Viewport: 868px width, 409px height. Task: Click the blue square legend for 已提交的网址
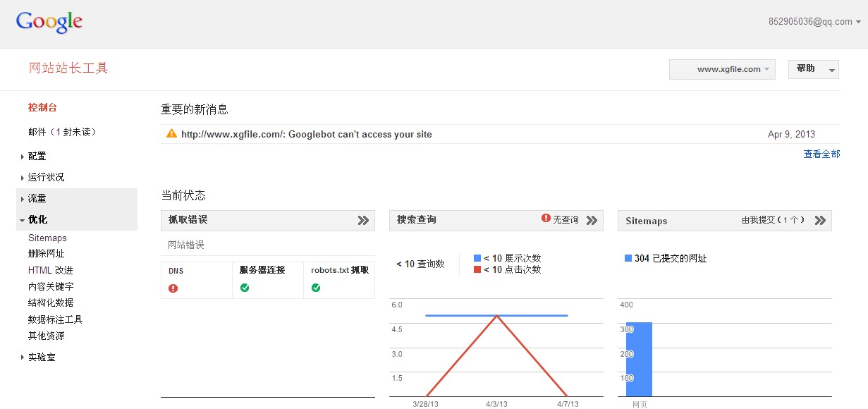point(628,259)
